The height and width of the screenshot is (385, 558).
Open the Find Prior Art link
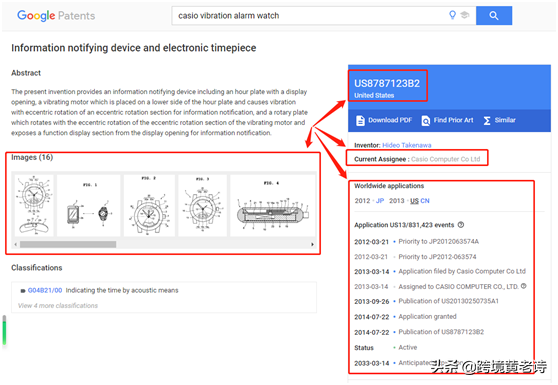pyautogui.click(x=453, y=120)
